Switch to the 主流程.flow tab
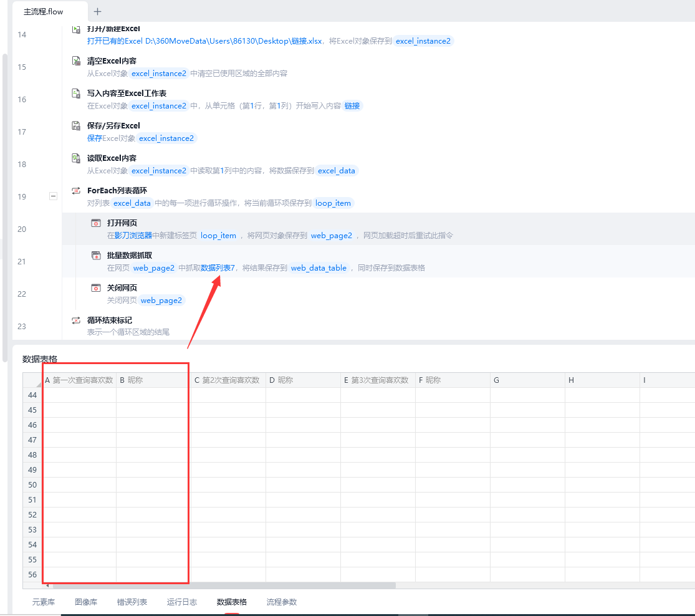This screenshot has width=695, height=616. [x=44, y=11]
